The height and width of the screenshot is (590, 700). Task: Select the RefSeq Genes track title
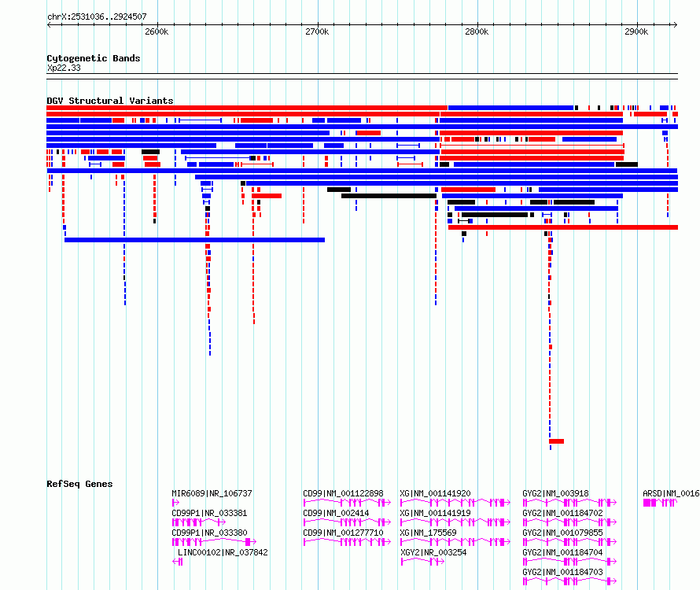pos(79,484)
